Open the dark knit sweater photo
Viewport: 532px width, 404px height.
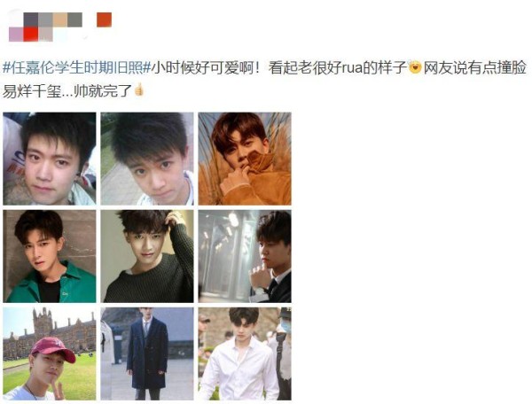tap(147, 256)
